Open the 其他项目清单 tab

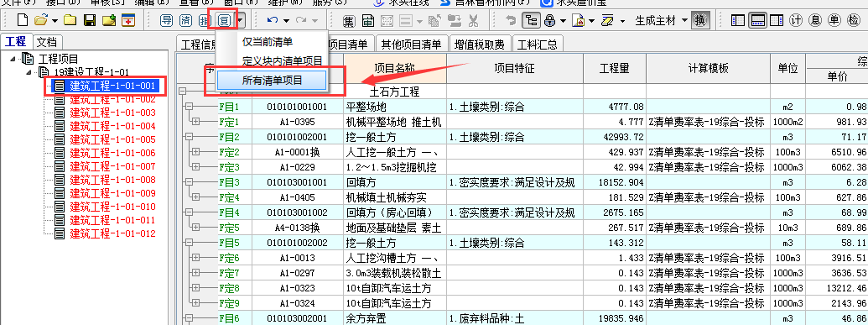(x=411, y=45)
